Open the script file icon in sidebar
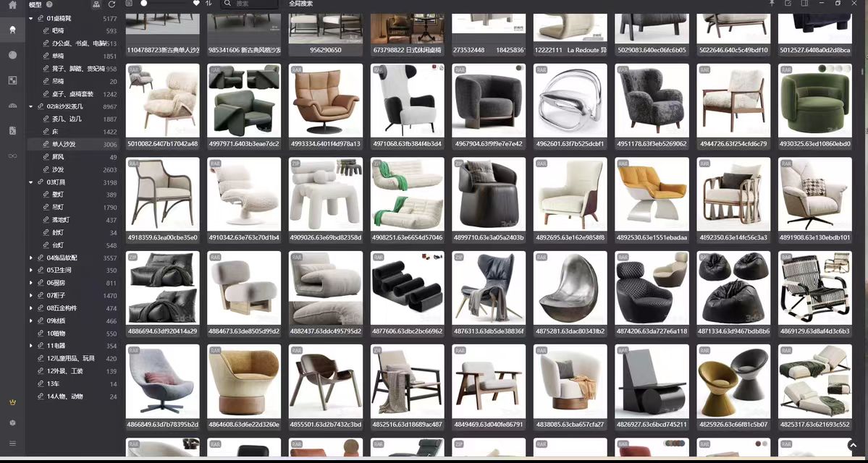 coord(12,130)
